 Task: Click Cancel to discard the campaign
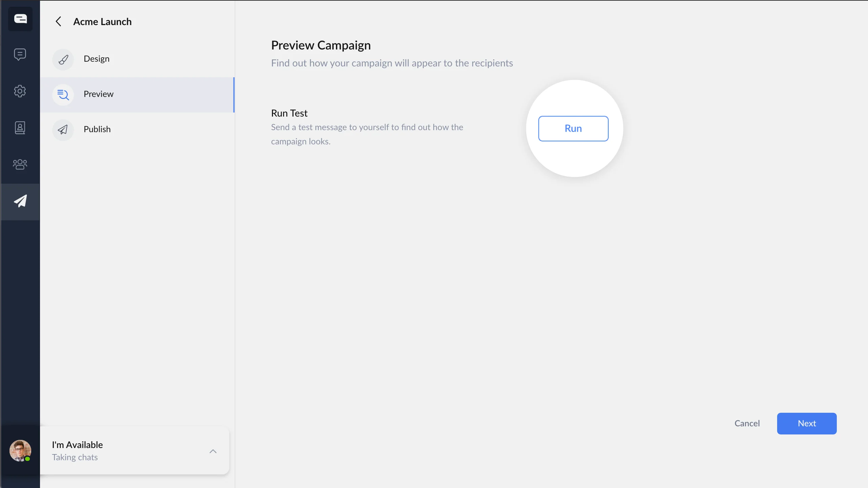pos(747,423)
